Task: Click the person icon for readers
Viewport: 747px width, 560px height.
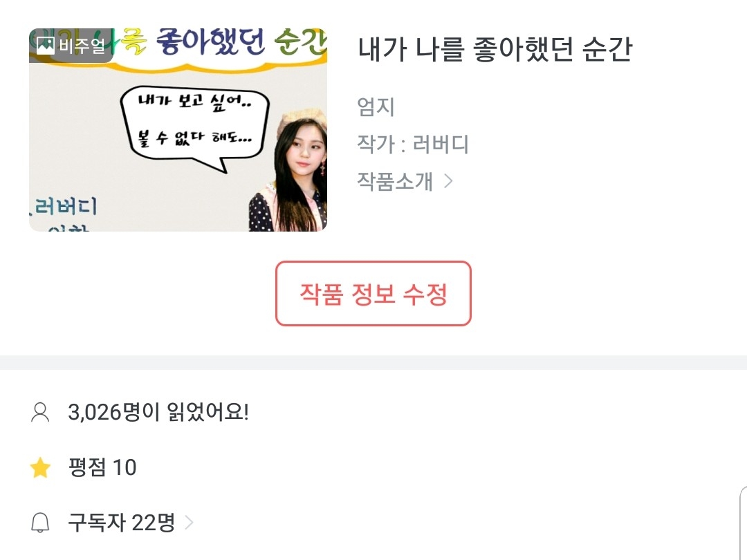Action: click(41, 413)
